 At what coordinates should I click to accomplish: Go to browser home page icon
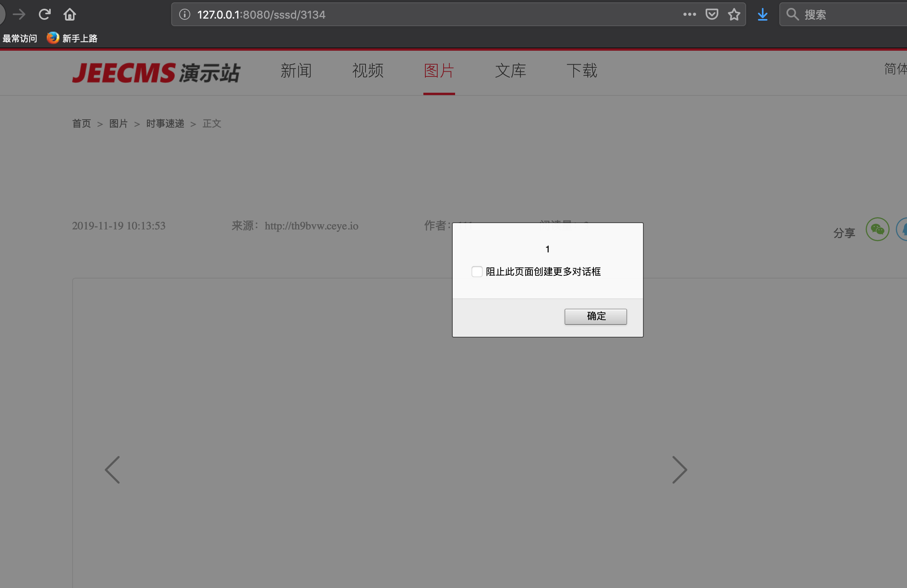[x=70, y=15]
